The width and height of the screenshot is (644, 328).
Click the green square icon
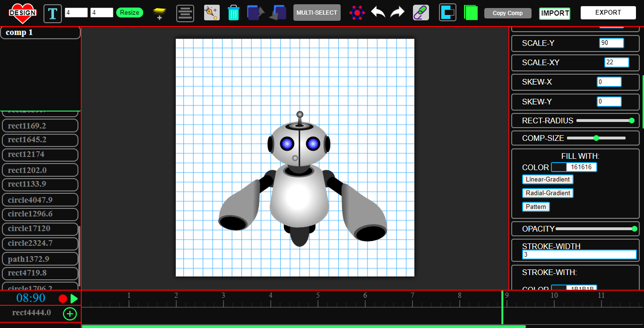(x=471, y=13)
